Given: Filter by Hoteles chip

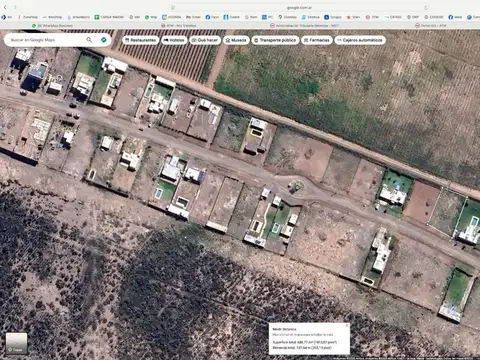Looking at the screenshot, I should (174, 40).
